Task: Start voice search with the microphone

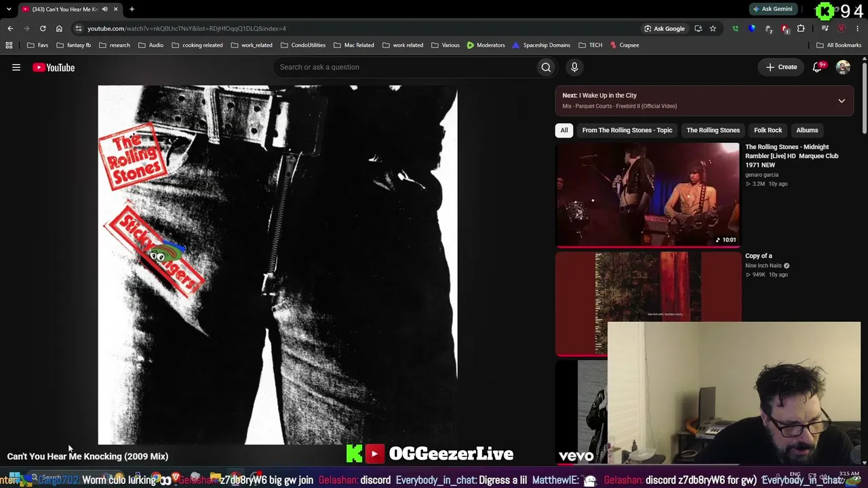Action: click(574, 67)
